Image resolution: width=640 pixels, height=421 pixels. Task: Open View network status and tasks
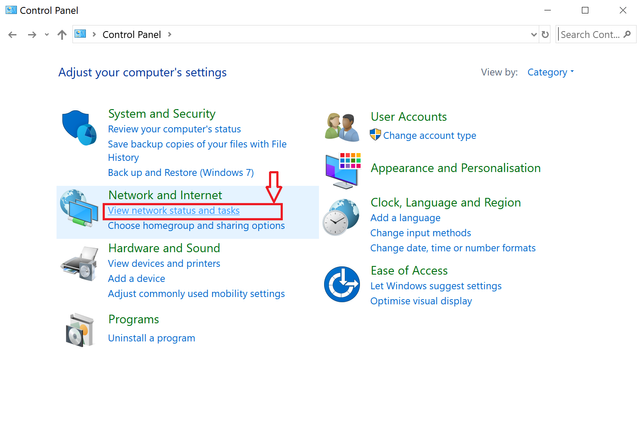pyautogui.click(x=173, y=211)
